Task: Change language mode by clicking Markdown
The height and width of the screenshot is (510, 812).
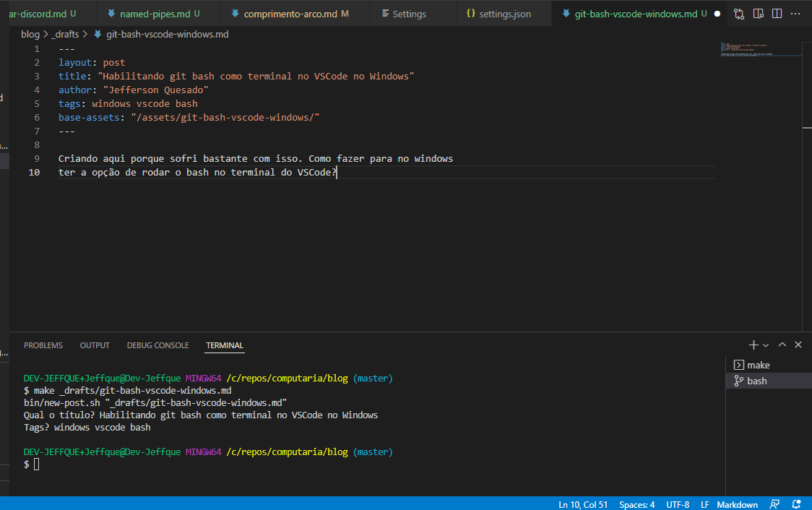Action: click(x=737, y=504)
